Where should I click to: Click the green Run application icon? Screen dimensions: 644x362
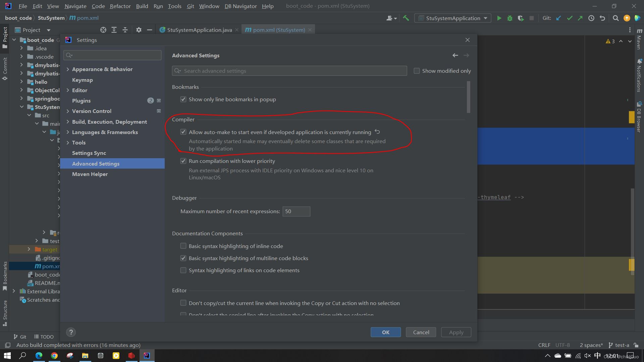point(499,18)
